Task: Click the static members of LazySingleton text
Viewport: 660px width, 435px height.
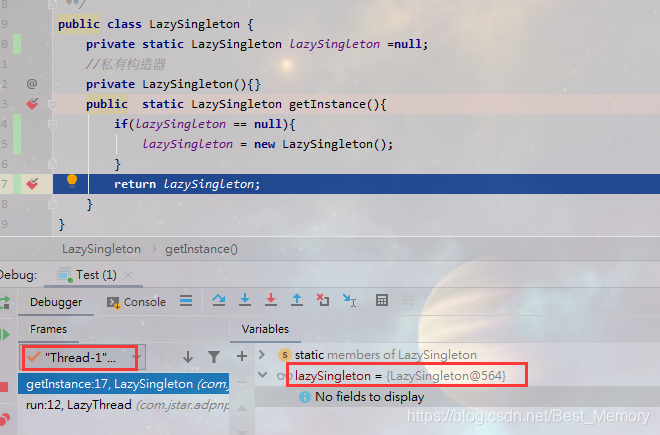Action: pyautogui.click(x=386, y=355)
